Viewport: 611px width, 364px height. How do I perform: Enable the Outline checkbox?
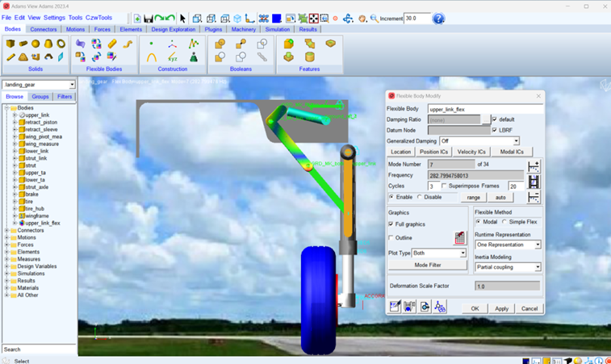392,238
